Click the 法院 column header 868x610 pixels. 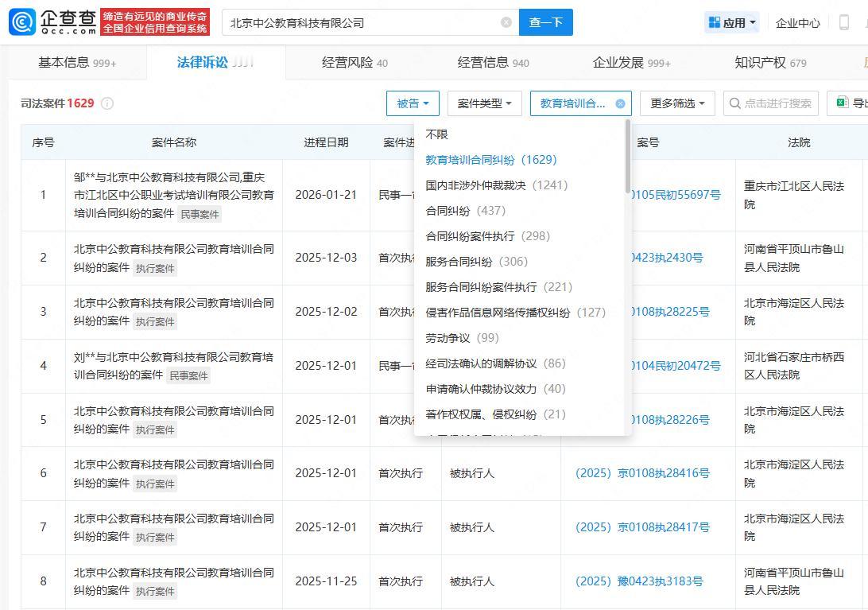coord(799,142)
